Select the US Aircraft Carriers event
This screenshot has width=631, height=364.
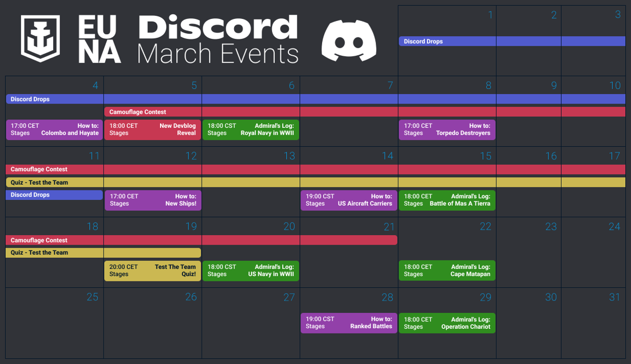(x=349, y=200)
